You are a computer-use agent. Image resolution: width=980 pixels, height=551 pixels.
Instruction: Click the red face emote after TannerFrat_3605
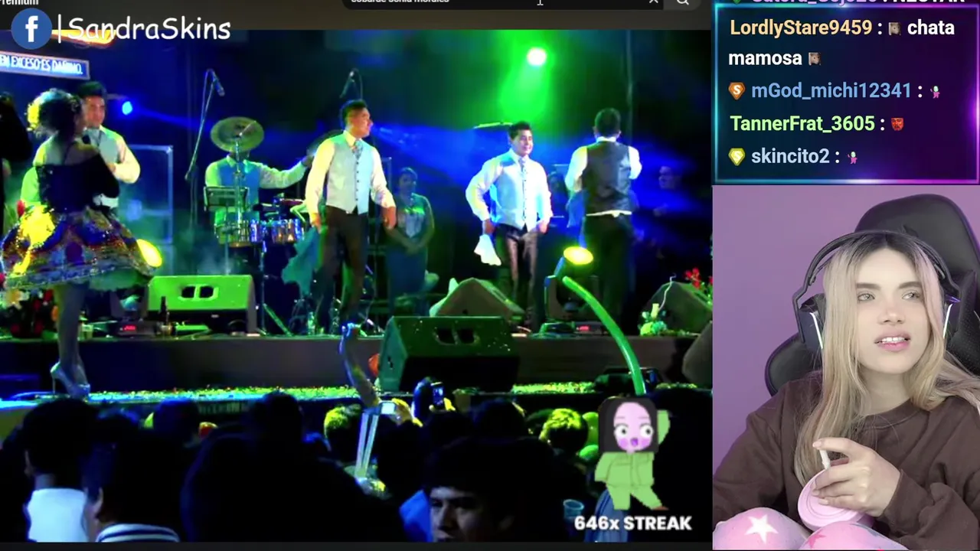tap(897, 124)
